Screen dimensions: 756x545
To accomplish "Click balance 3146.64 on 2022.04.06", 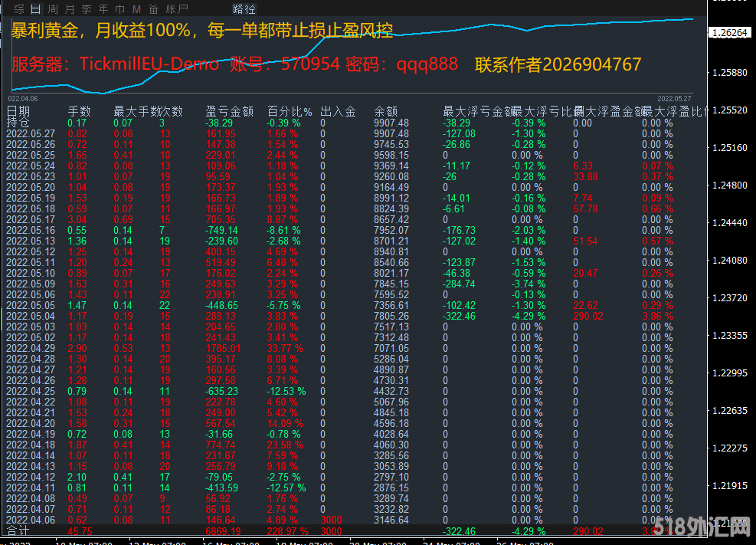I will click(x=391, y=520).
